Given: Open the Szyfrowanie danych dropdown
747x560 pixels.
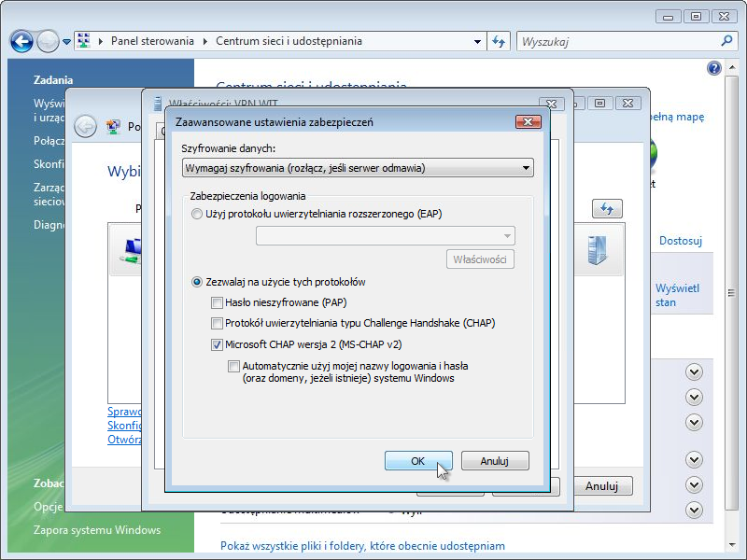Looking at the screenshot, I should (527, 168).
